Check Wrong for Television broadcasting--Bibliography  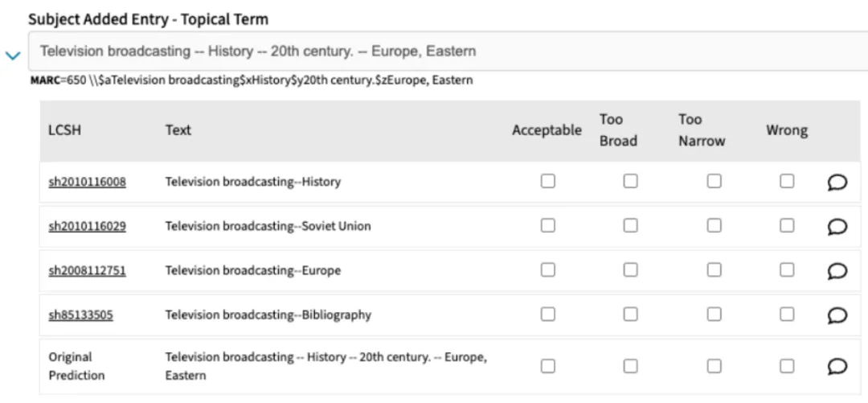[x=787, y=315]
